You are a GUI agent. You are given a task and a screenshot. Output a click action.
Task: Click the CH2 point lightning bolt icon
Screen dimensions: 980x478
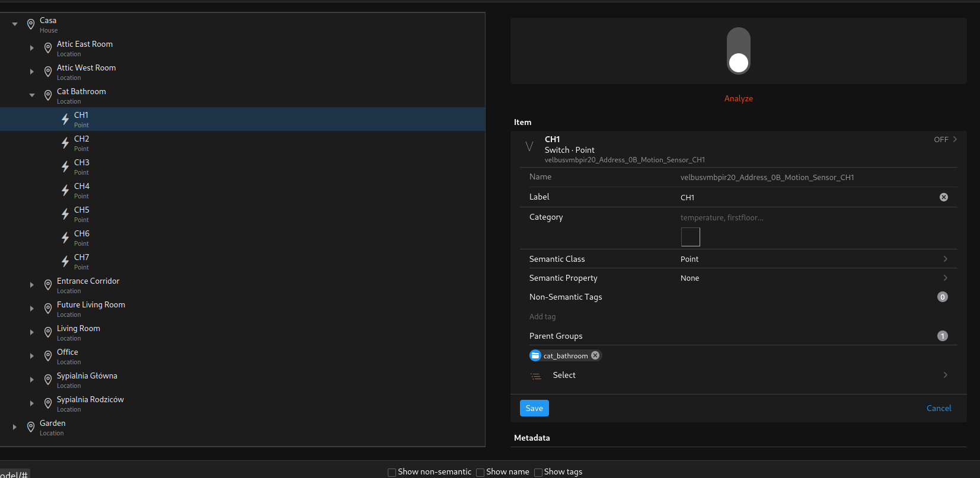65,143
